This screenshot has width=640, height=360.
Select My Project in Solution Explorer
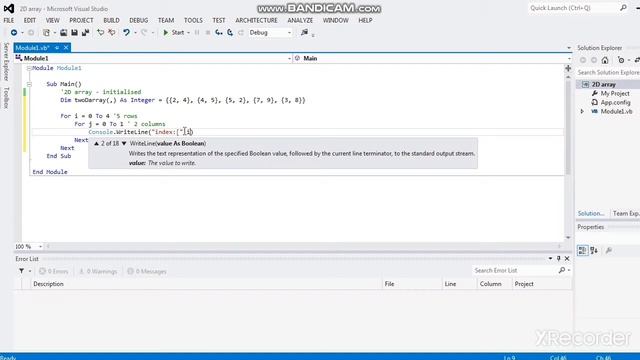[615, 93]
